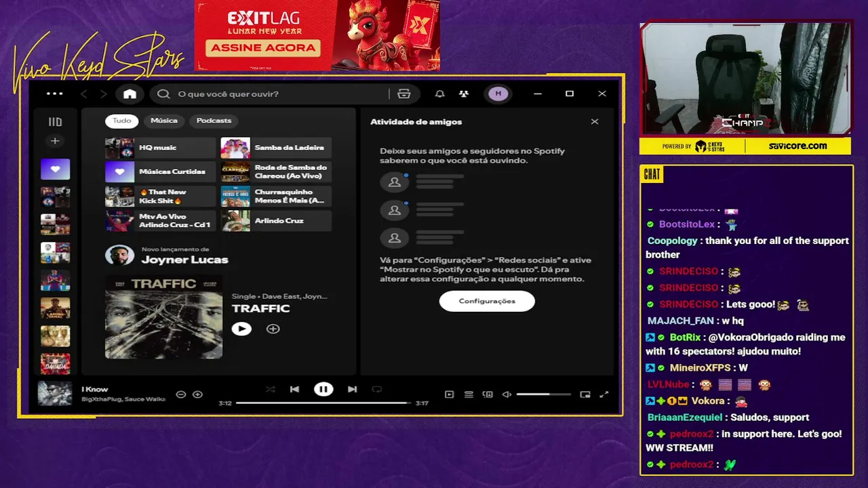Pause the current song

323,389
